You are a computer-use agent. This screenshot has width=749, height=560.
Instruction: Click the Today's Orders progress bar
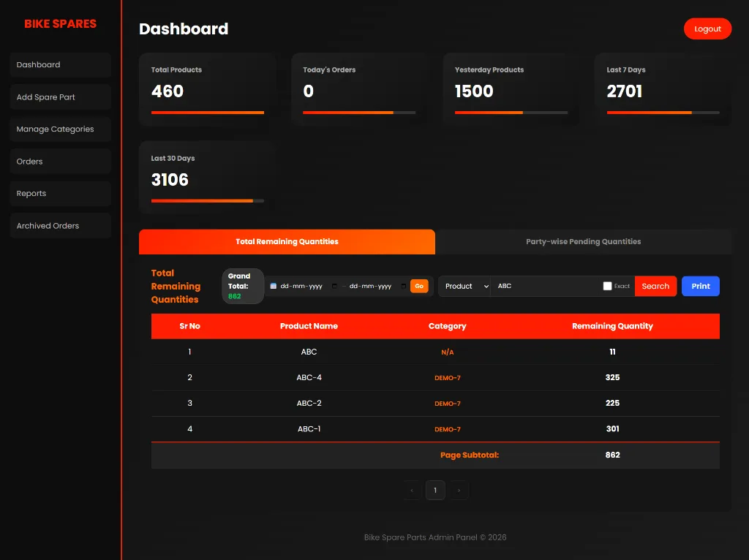358,113
